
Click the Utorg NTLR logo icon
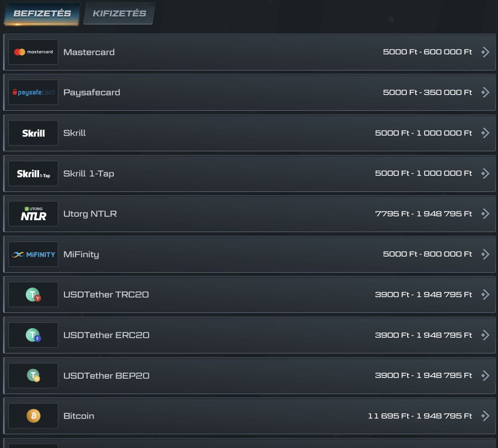click(x=33, y=214)
